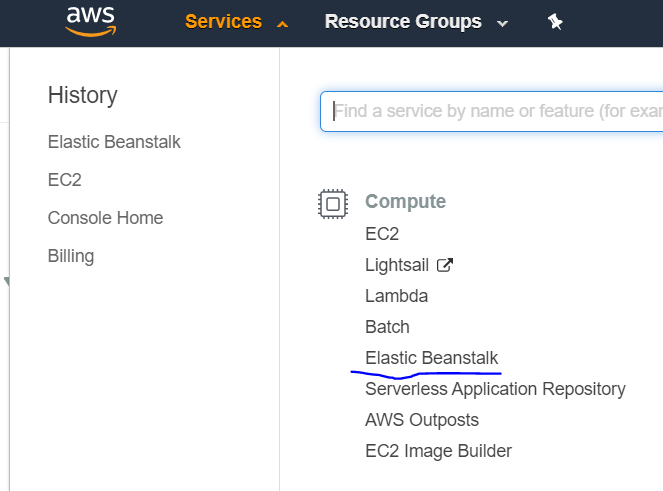Focus the find a service search field

[x=491, y=111]
